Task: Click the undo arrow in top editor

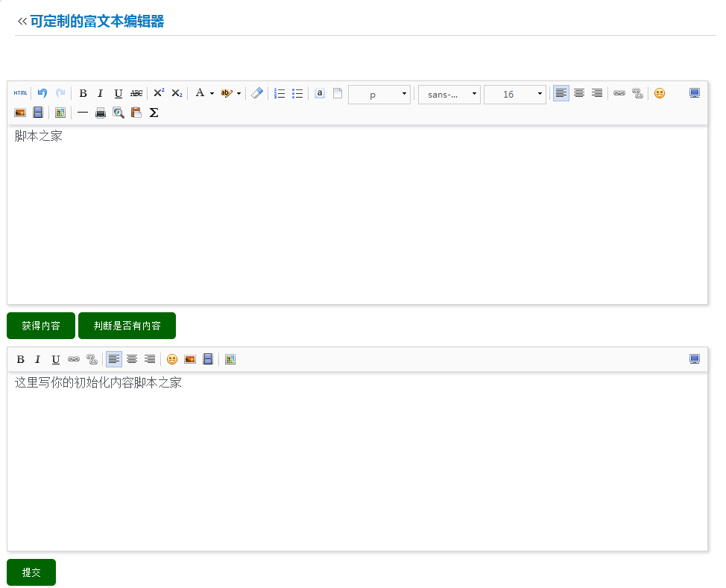Action: pos(42,93)
